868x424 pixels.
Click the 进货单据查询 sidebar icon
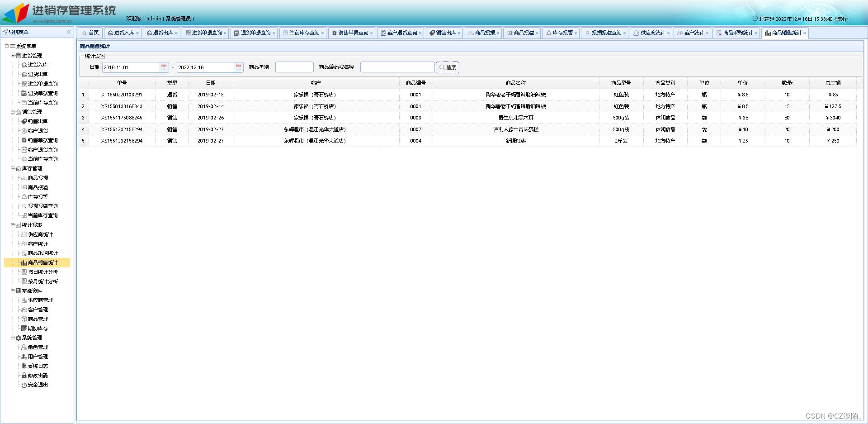click(x=24, y=84)
